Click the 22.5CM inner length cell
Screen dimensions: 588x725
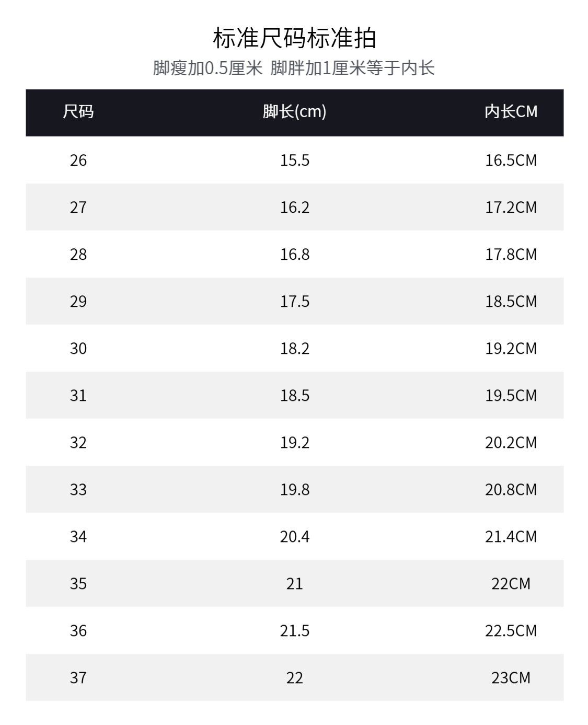coord(511,630)
